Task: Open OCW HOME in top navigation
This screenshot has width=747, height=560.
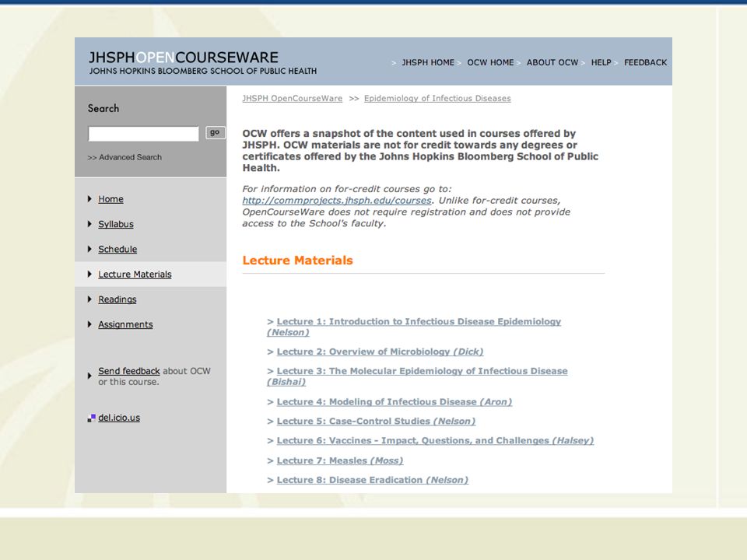Action: pos(490,62)
